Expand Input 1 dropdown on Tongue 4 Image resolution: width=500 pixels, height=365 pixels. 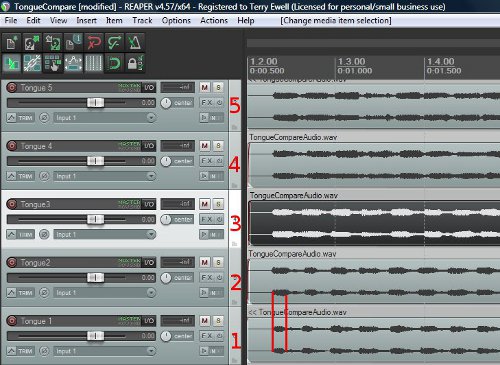click(151, 176)
